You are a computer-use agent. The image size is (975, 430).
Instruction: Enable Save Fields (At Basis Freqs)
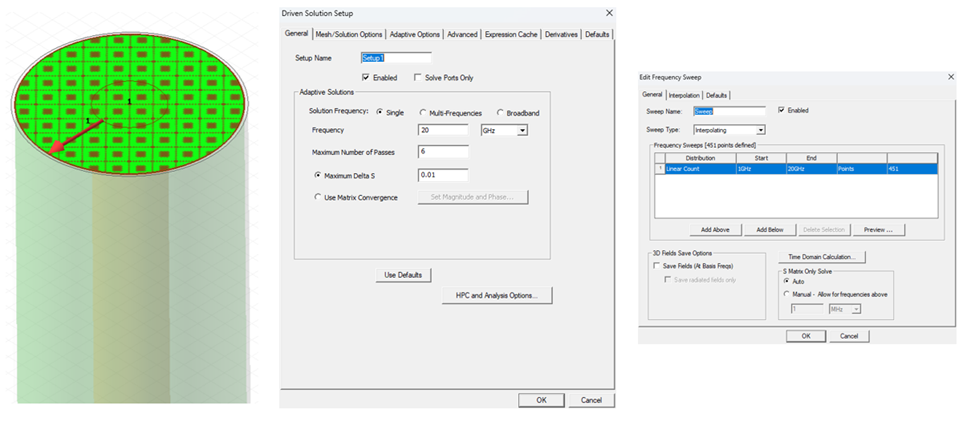656,266
